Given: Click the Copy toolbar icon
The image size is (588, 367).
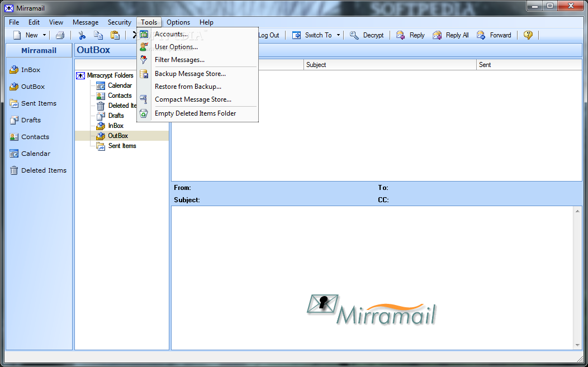Looking at the screenshot, I should (x=98, y=35).
